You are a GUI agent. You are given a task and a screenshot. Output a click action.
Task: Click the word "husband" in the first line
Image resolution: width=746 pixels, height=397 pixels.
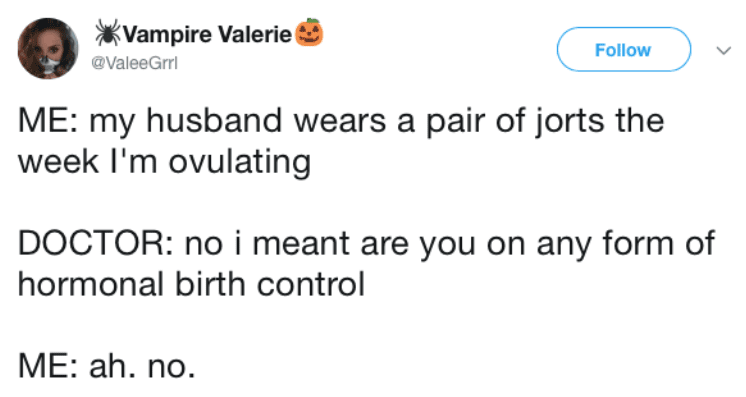[x=214, y=121]
